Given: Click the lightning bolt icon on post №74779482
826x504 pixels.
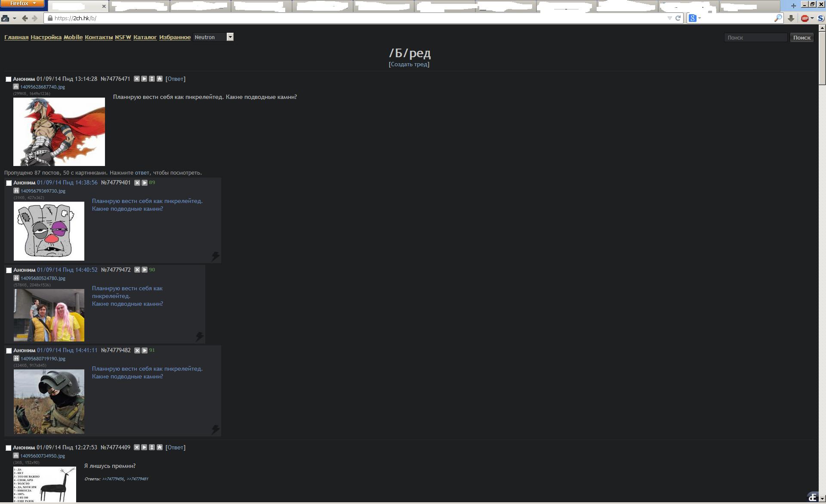Looking at the screenshot, I should click(x=216, y=429).
